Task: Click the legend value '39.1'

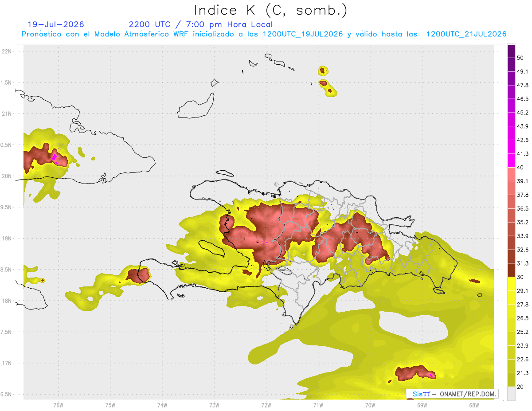Action: point(523,181)
